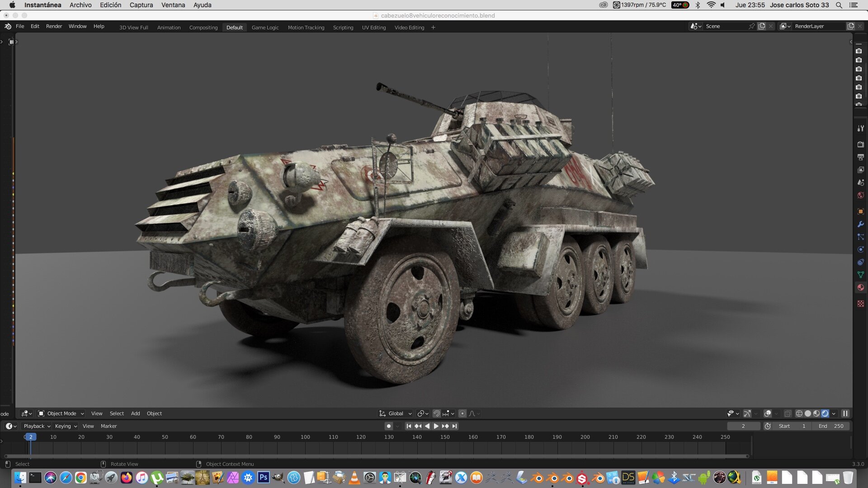Switch to the Compositing workspace tab

[x=203, y=28]
